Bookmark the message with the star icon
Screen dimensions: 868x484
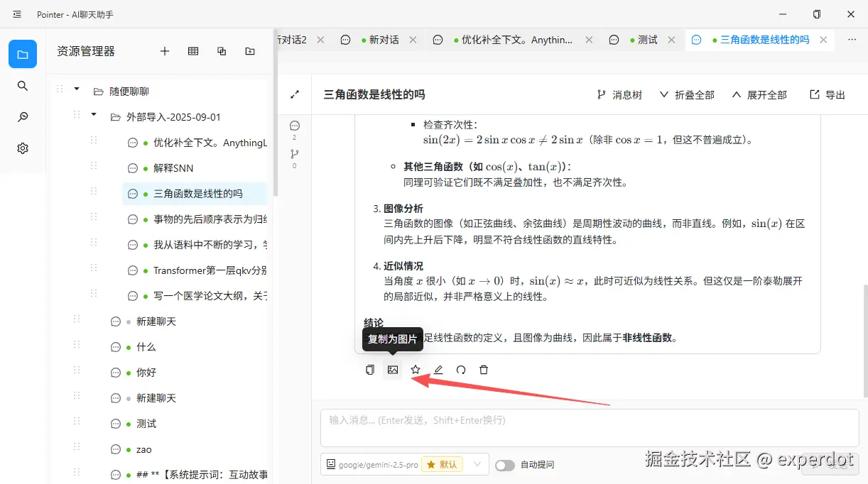pos(416,370)
